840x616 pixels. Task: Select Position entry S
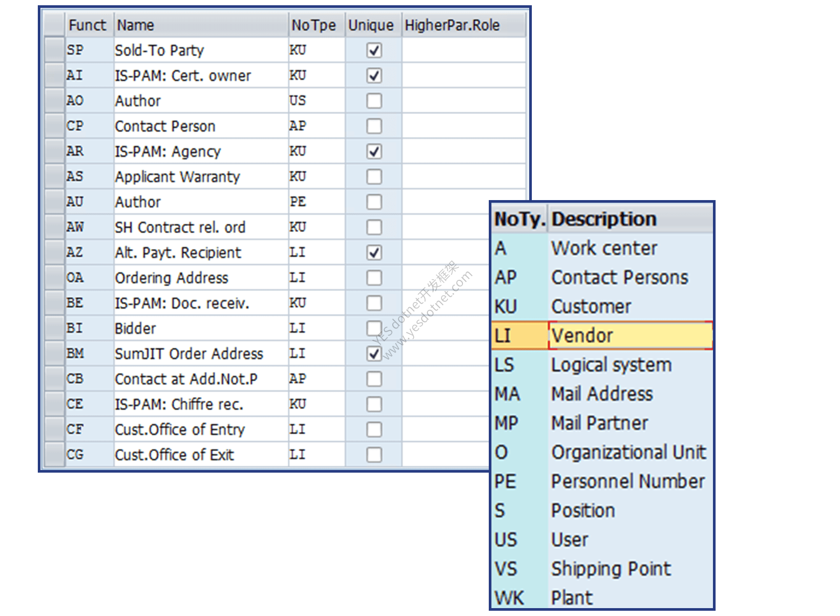coord(603,510)
